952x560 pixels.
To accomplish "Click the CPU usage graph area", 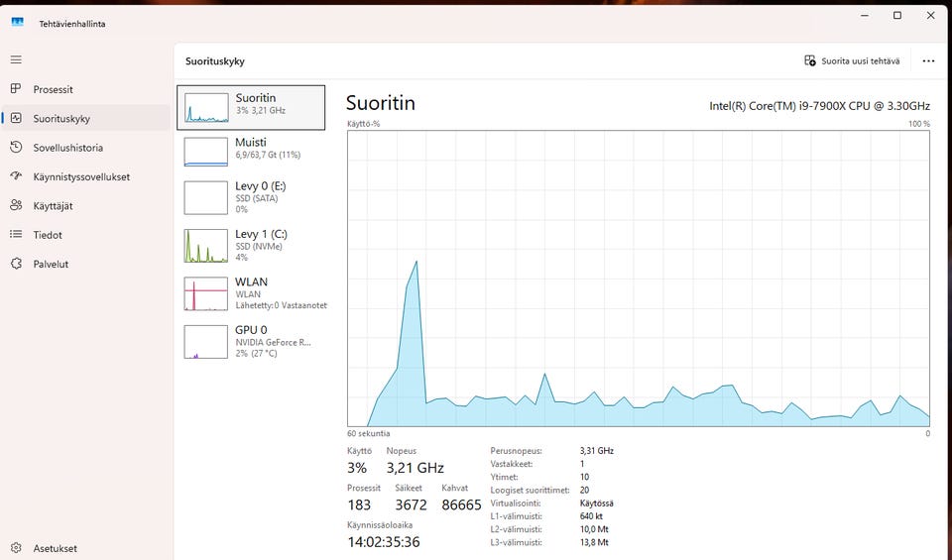I will click(638, 279).
